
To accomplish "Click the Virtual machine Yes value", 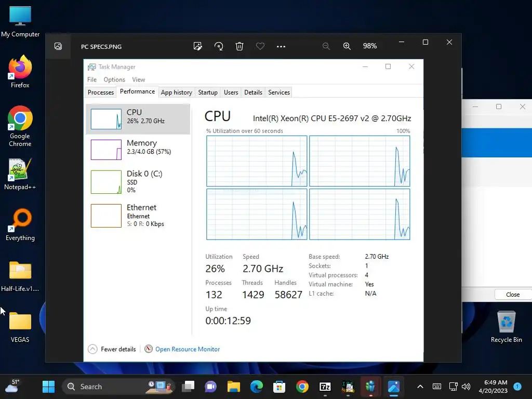I will 369,284.
